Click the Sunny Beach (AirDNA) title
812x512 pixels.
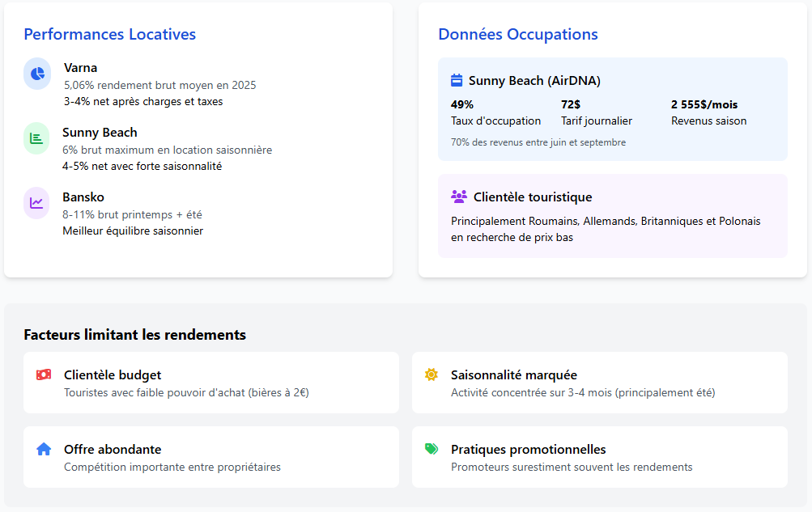[534, 80]
